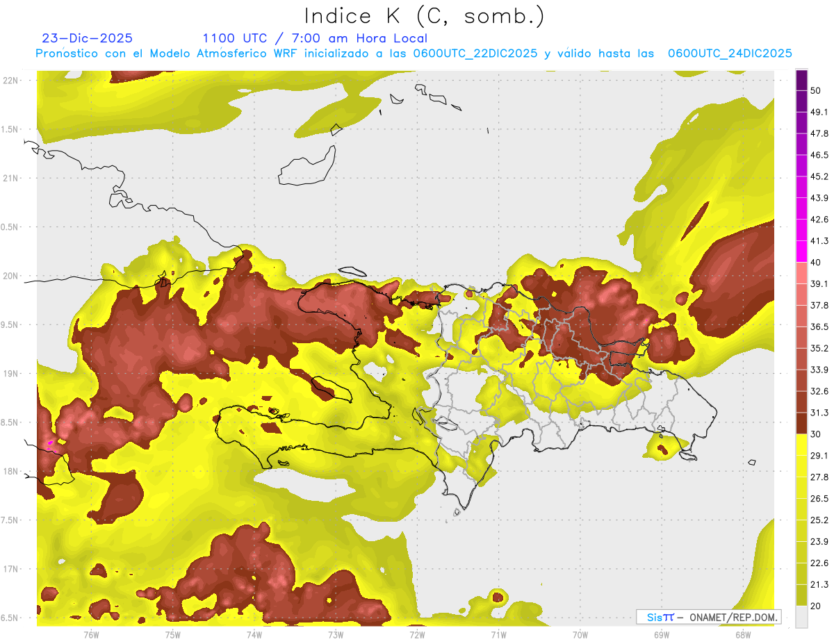The width and height of the screenshot is (834, 644).
Task: Click the legend value "40"
Action: 816,263
